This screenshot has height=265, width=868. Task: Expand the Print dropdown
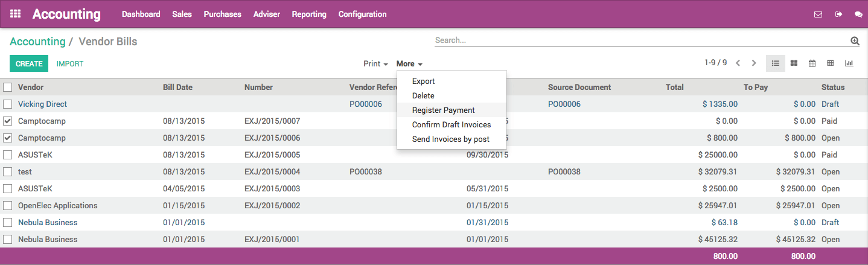pyautogui.click(x=375, y=64)
